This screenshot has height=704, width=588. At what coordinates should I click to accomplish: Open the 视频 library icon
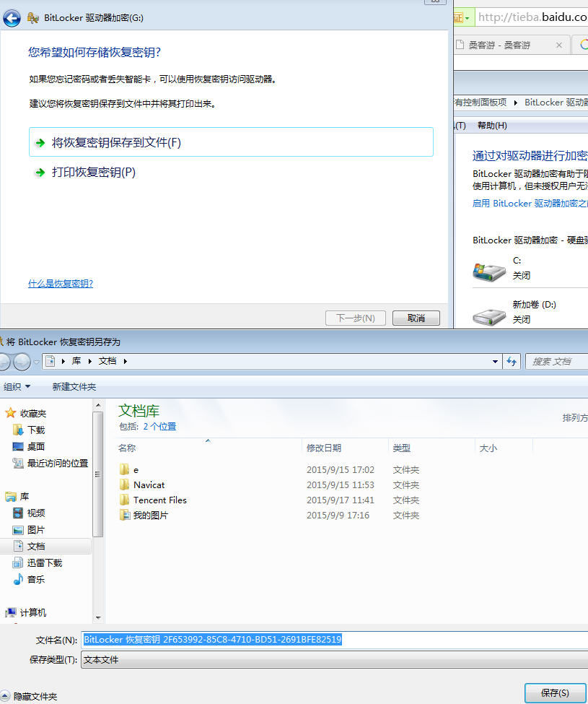(x=18, y=513)
